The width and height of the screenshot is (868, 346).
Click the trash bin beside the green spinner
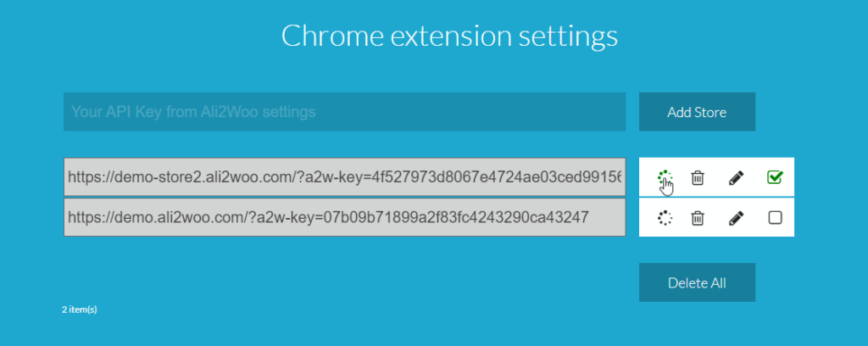[698, 178]
